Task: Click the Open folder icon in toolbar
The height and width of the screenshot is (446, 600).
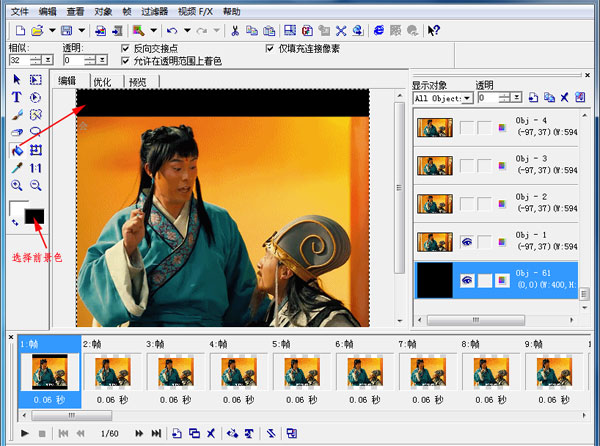Action: click(37, 31)
